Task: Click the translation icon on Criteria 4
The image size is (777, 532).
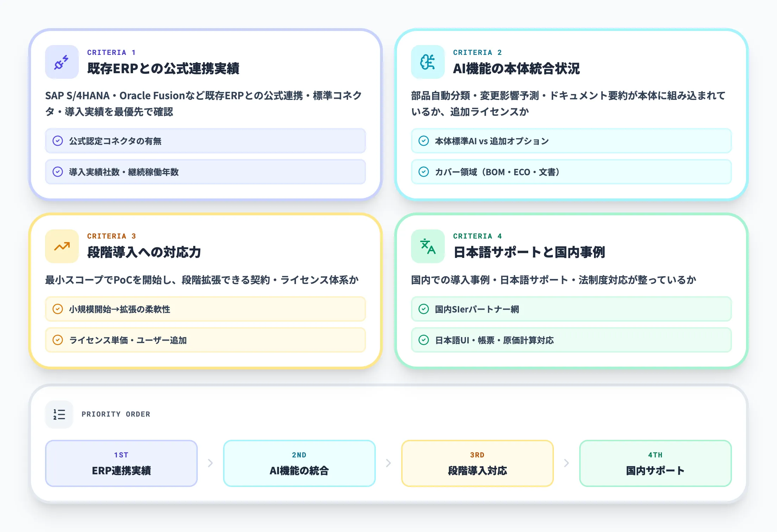Action: tap(427, 246)
